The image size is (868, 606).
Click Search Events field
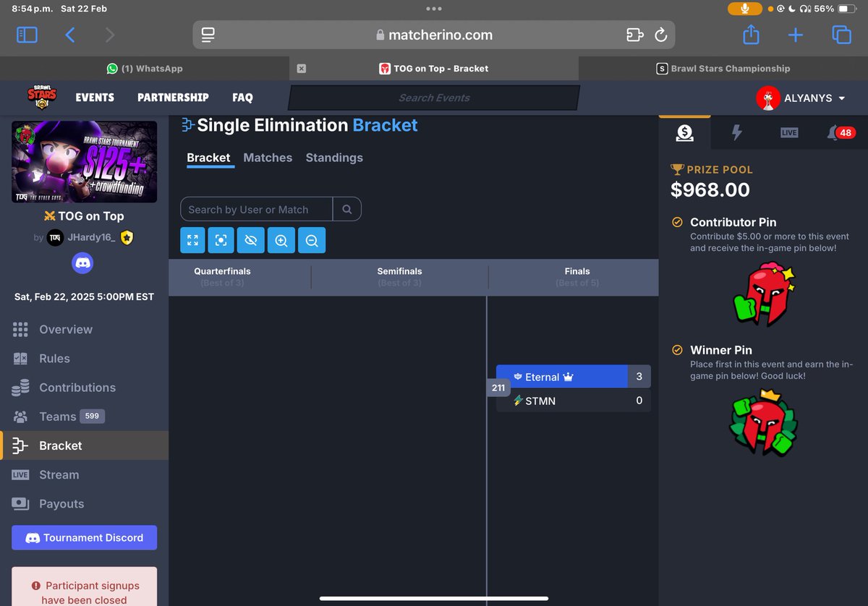(x=434, y=98)
